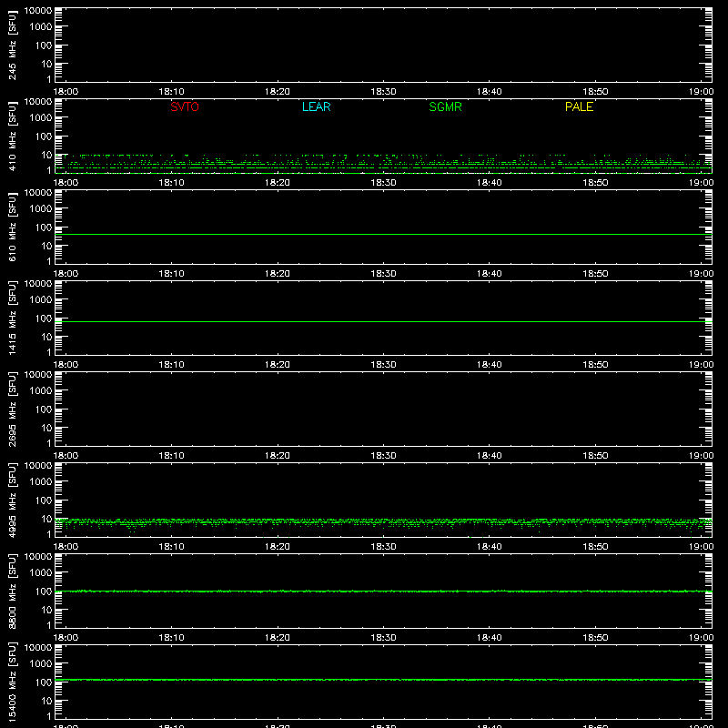Click the 10000 y-axis label of 15400 MHz panel

38,647
